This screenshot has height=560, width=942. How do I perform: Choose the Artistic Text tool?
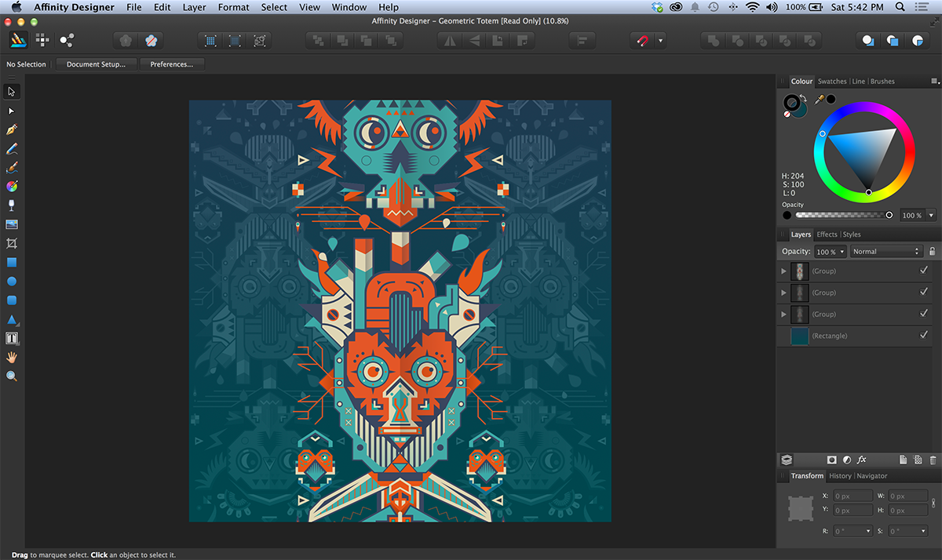click(11, 338)
